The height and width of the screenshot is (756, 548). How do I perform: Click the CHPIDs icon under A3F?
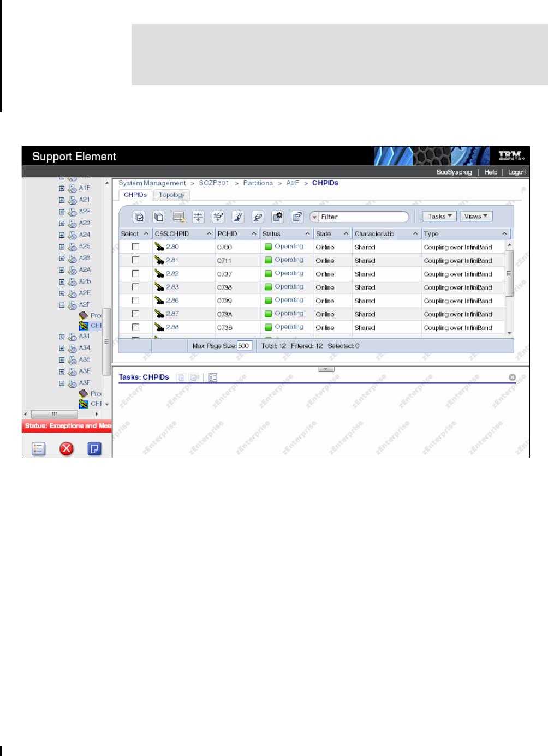tap(84, 404)
